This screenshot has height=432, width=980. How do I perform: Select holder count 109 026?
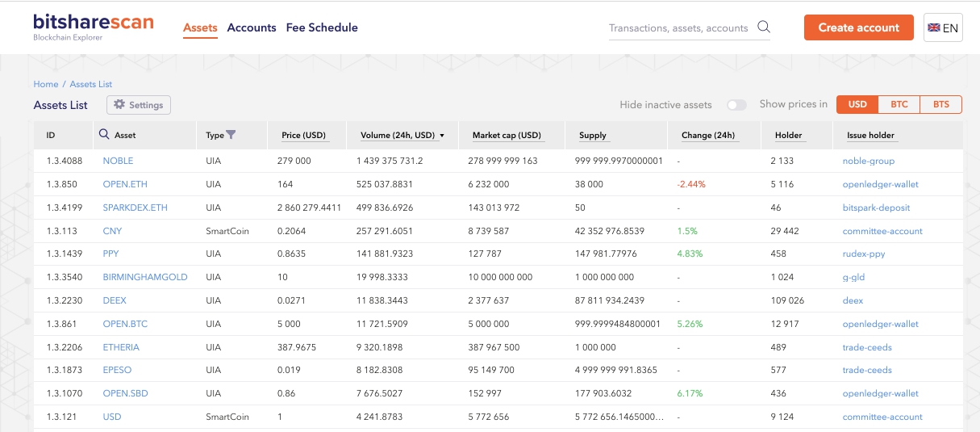point(787,300)
